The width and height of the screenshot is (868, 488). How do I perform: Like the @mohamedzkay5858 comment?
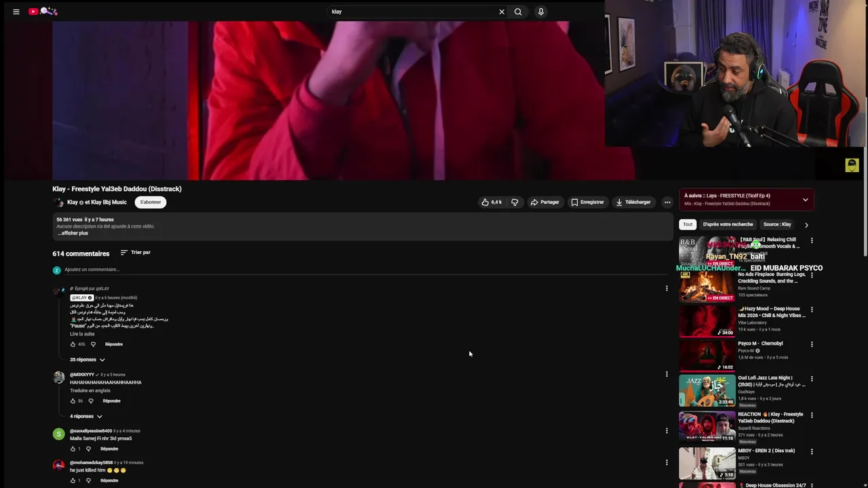73,481
